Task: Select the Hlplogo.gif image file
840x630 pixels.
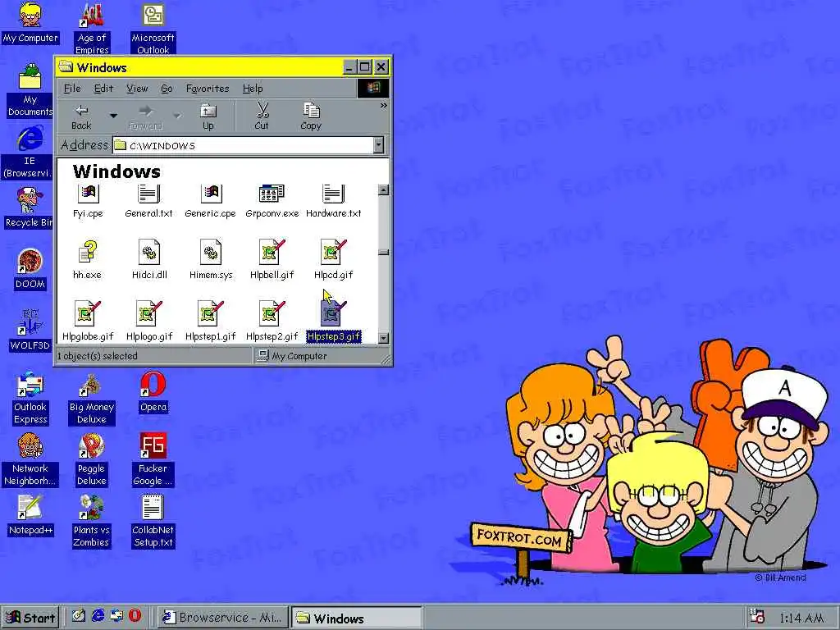Action: 149,322
